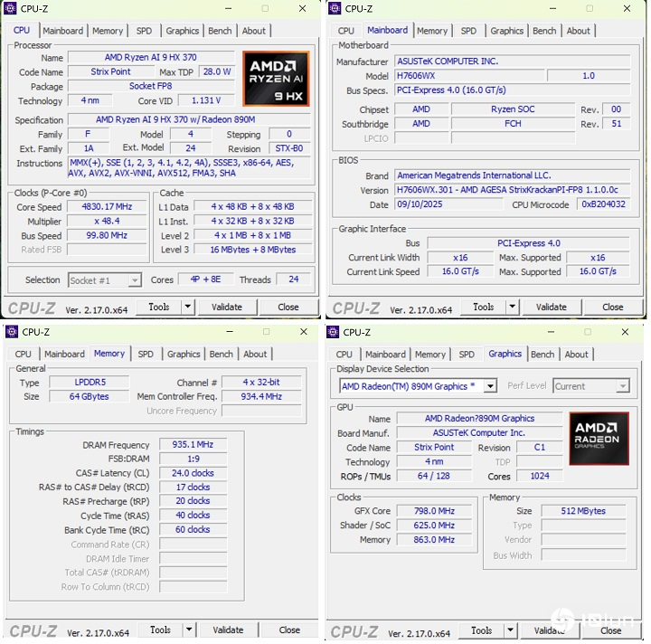Select About tab in the Graphics window

[577, 355]
